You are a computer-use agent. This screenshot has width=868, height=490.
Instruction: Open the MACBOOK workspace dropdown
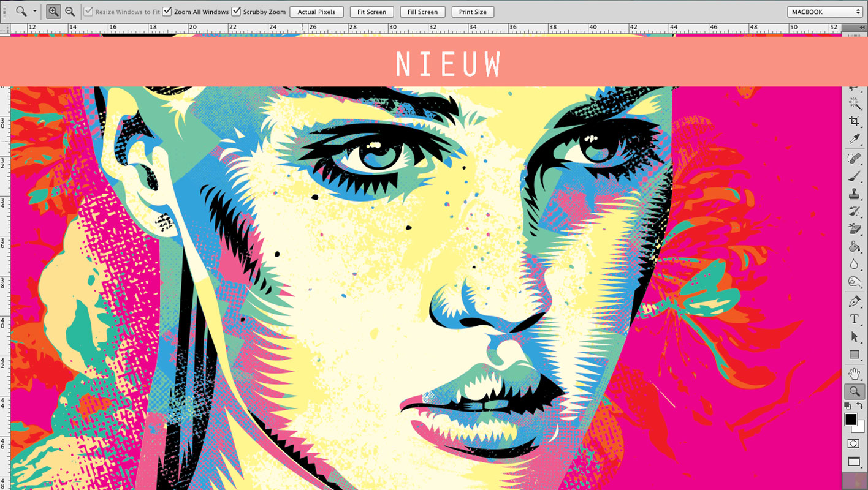826,12
